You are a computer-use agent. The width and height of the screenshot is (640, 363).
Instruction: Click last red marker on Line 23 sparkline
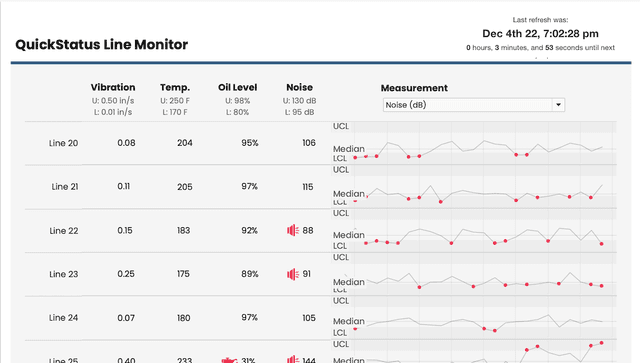click(x=602, y=286)
